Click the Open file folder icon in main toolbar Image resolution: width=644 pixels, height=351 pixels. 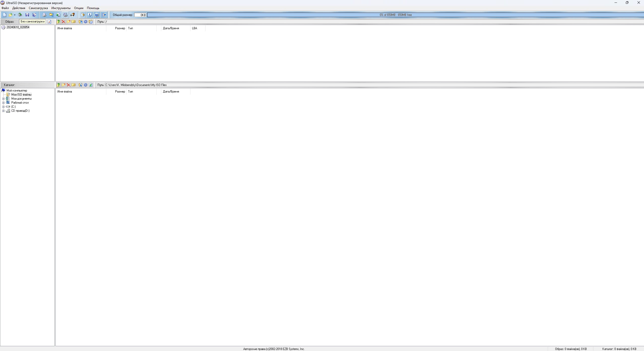(10, 15)
